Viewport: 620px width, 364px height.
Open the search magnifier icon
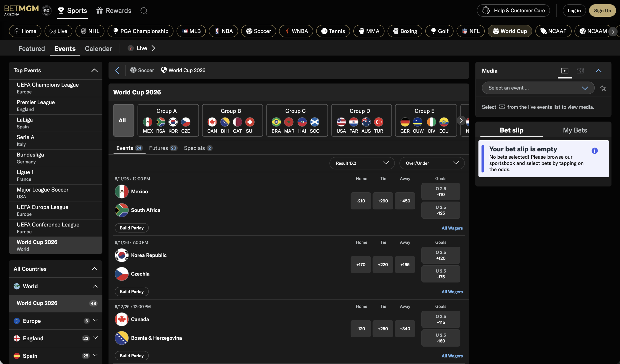tap(144, 11)
